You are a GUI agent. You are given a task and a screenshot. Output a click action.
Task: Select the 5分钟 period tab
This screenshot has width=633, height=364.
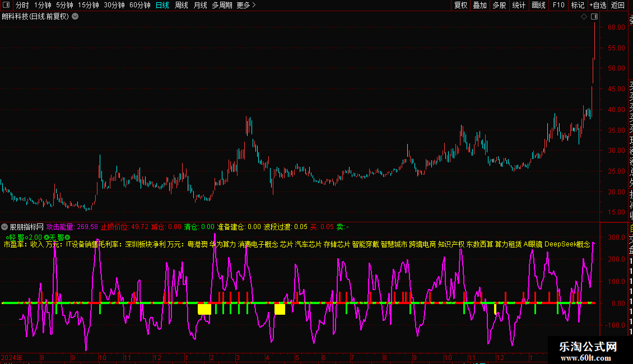pyautogui.click(x=64, y=5)
